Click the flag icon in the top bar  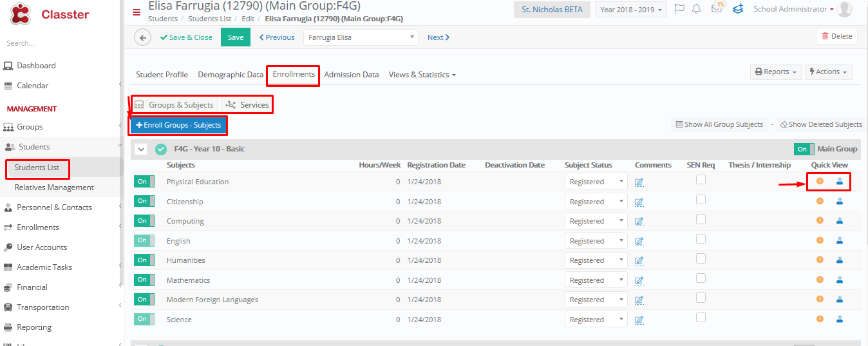pos(679,9)
